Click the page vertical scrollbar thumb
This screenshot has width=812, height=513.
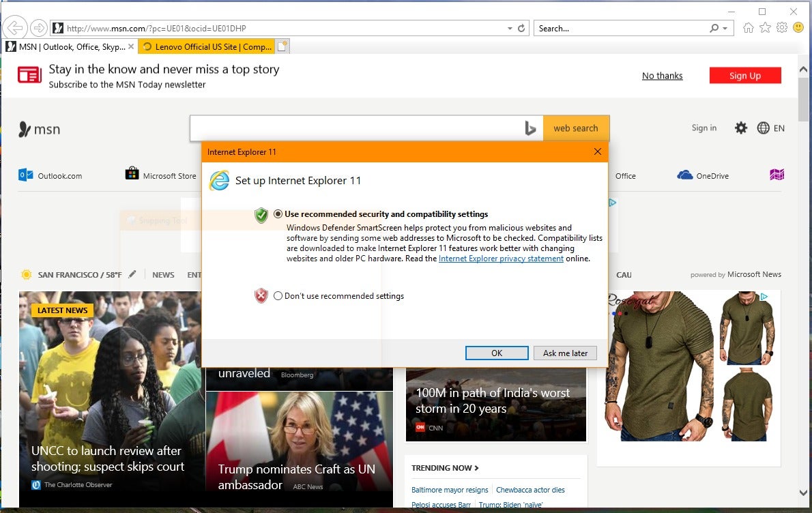[803, 100]
